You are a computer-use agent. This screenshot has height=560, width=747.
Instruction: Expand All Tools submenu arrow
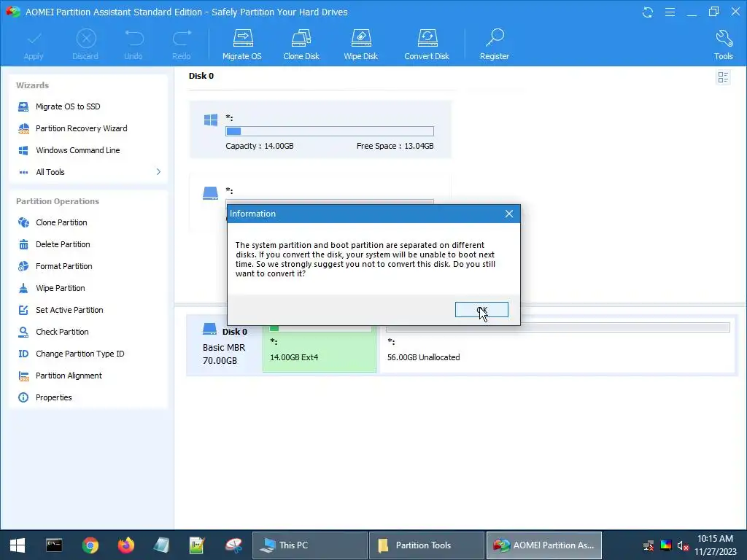pyautogui.click(x=158, y=172)
